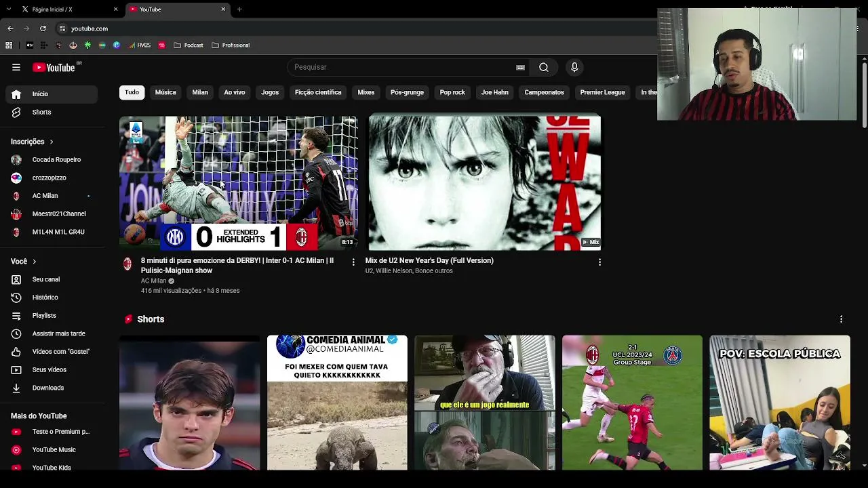Open the FM2S bookmark
This screenshot has width=868, height=488.
[139, 45]
